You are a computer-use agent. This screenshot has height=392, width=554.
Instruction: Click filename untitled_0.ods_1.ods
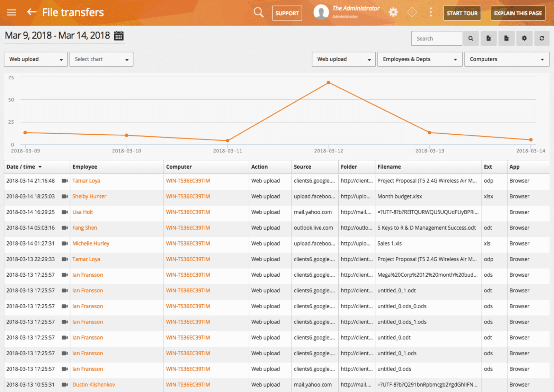(402, 322)
